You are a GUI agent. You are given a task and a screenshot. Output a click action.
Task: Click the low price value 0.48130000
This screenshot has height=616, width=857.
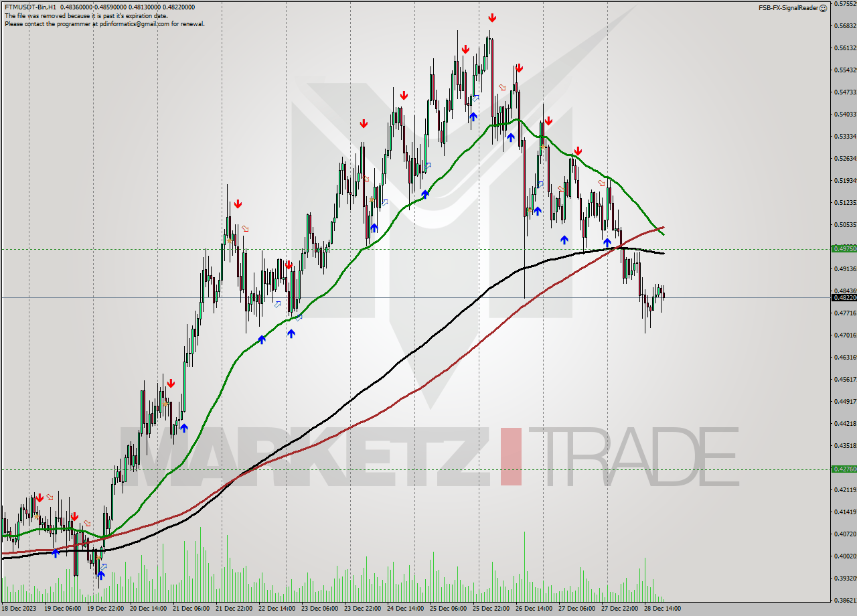(x=145, y=7)
